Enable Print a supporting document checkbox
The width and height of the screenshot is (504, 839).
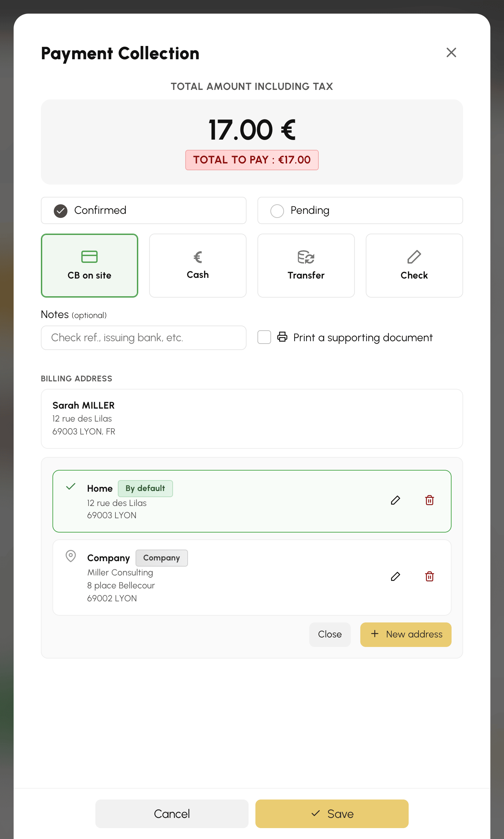[264, 337]
